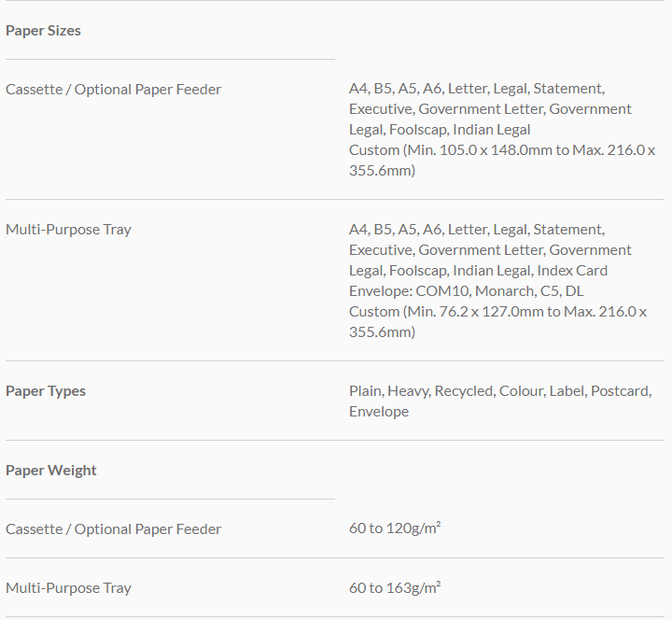Select Multi-Purpose Tray label under Paper Sizes
The width and height of the screenshot is (672, 620).
[68, 230]
